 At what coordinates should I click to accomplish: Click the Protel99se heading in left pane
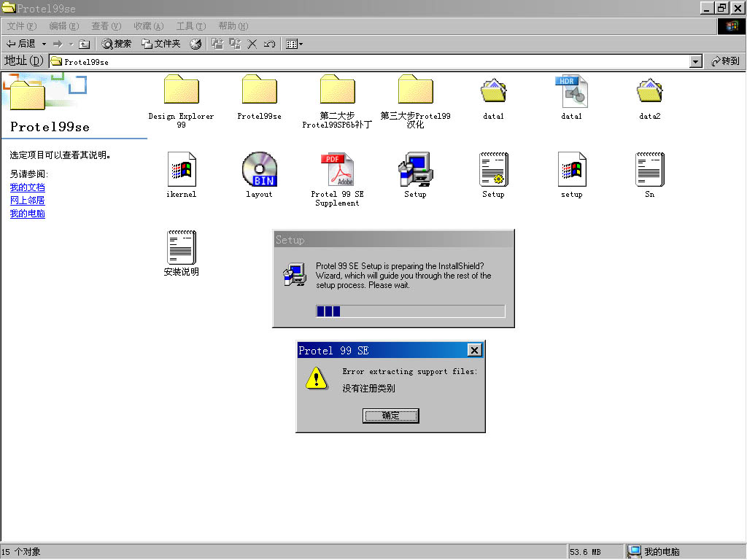pyautogui.click(x=50, y=127)
